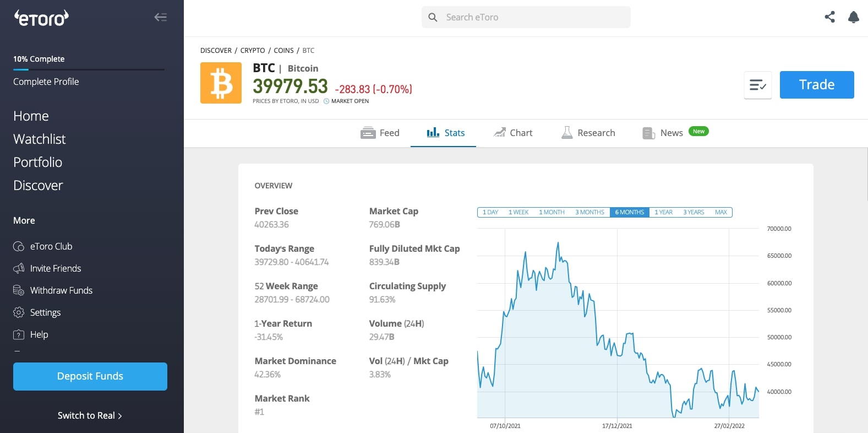
Task: Click COINS breadcrumb
Action: click(x=283, y=50)
